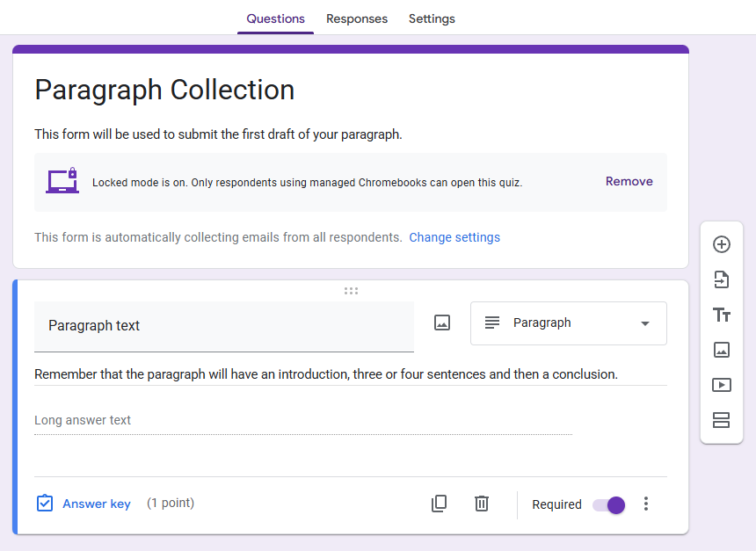This screenshot has width=756, height=551.
Task: Delete the question with the trash icon
Action: point(481,504)
